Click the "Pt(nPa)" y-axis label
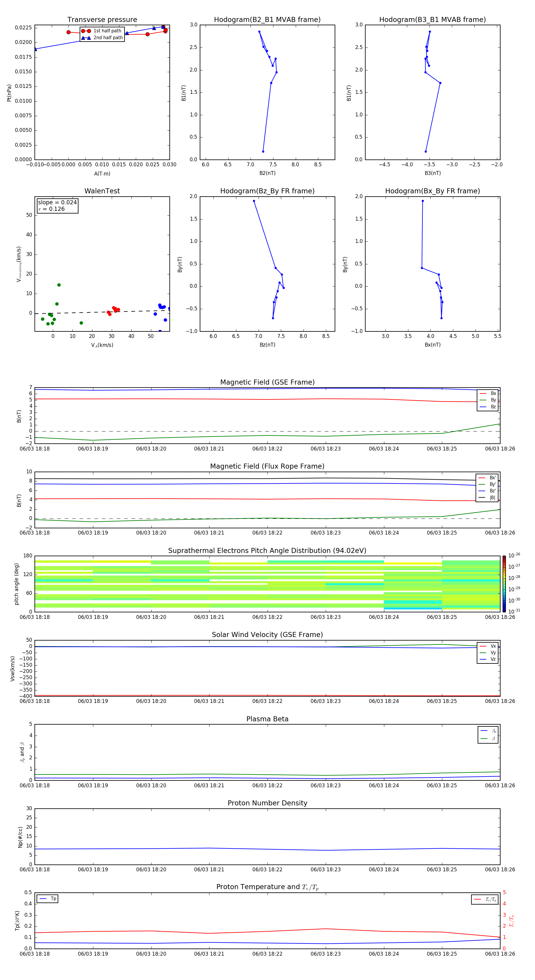 [x=9, y=93]
